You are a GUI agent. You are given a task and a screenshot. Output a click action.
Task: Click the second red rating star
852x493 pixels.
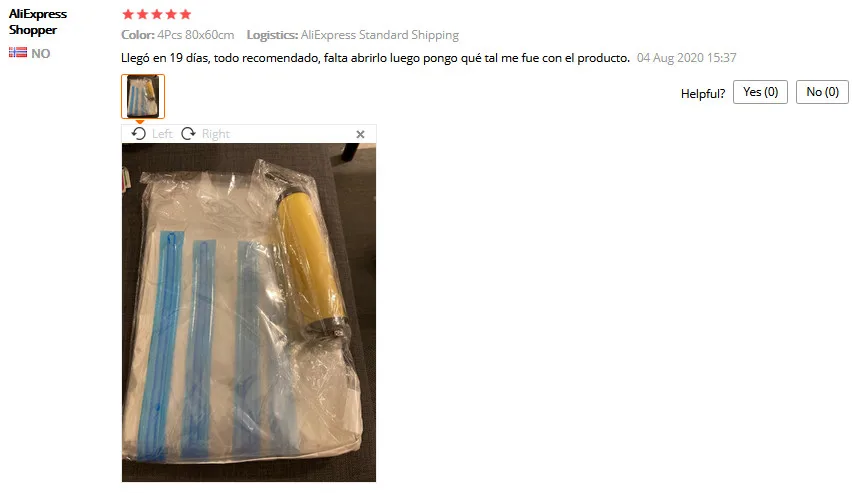142,14
